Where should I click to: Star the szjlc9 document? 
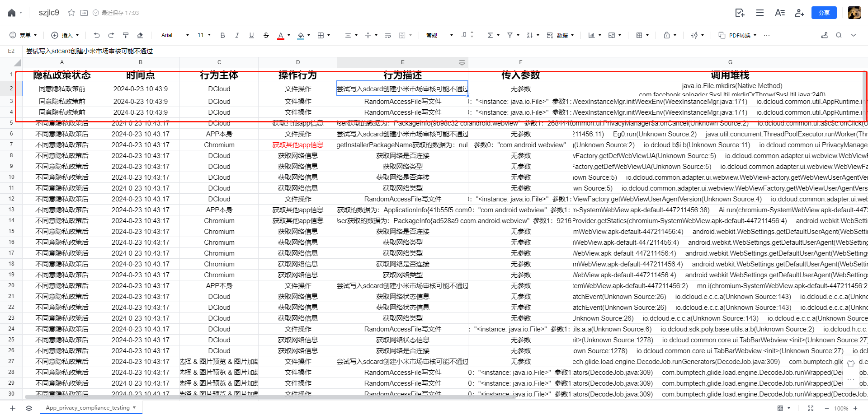click(x=71, y=13)
